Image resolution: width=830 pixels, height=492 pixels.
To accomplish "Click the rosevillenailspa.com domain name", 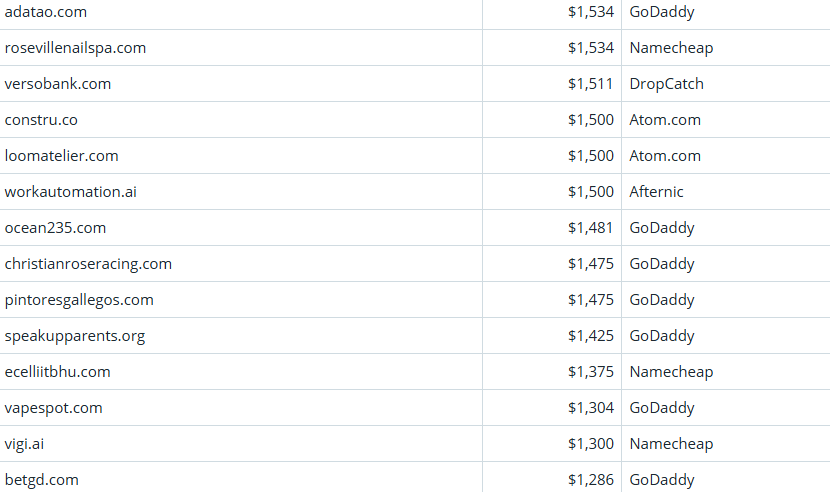I will pos(75,48).
